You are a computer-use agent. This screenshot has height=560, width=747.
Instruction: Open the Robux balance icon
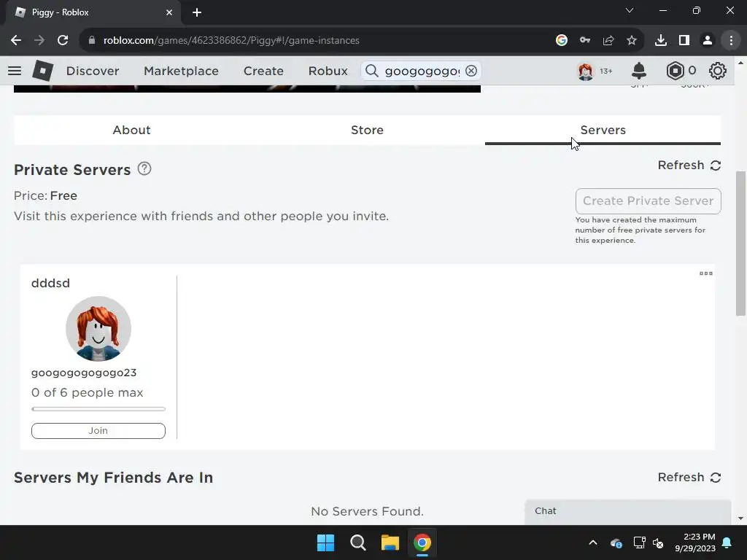click(675, 71)
